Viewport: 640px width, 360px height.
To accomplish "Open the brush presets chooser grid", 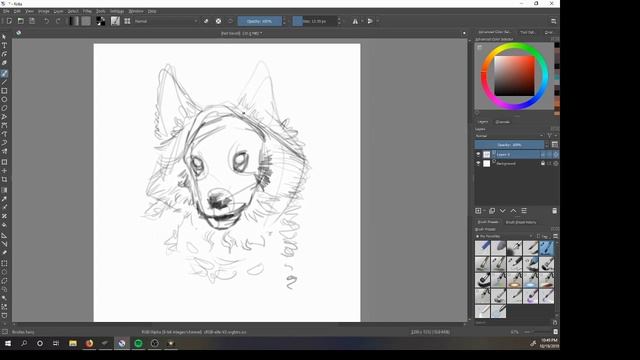I will click(x=127, y=21).
